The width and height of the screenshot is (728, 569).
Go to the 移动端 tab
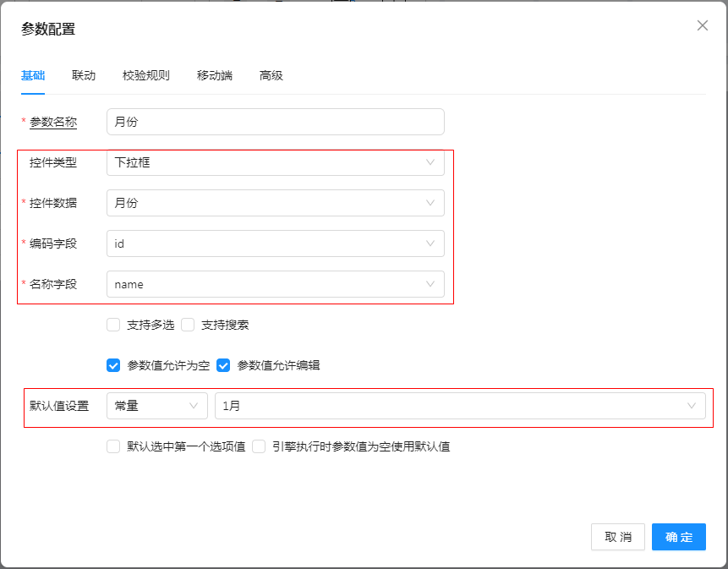214,75
